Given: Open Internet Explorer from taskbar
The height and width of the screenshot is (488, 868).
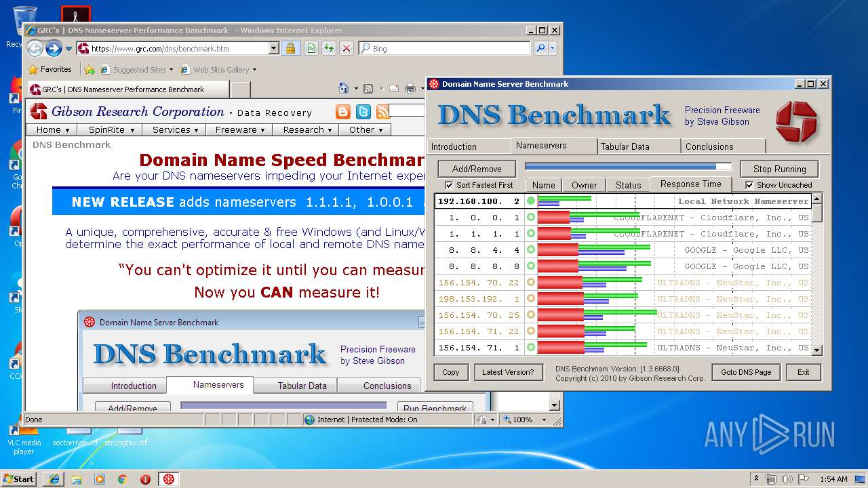Looking at the screenshot, I should pyautogui.click(x=54, y=479).
